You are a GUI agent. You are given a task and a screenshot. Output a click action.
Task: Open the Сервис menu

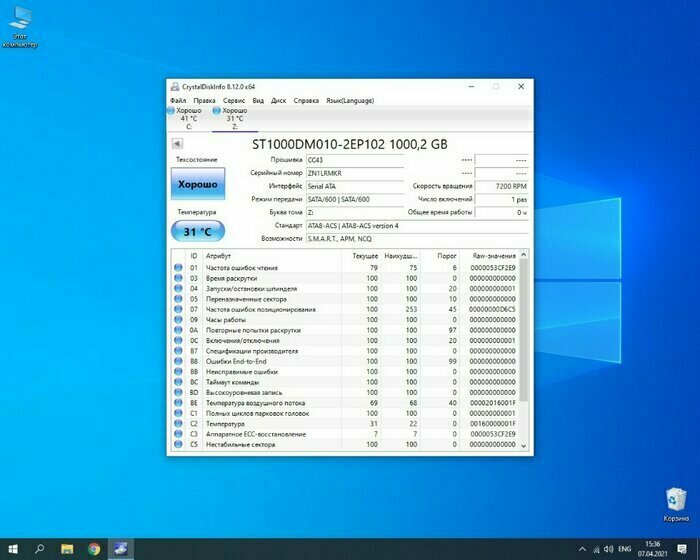coord(234,100)
